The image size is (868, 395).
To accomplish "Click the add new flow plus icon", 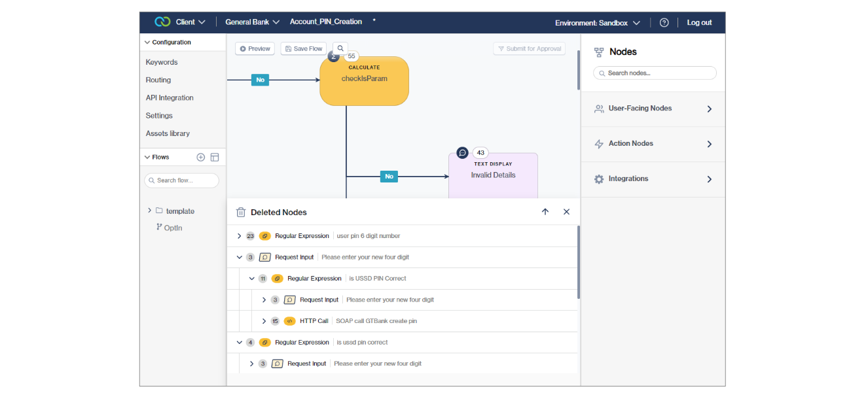I will click(201, 157).
